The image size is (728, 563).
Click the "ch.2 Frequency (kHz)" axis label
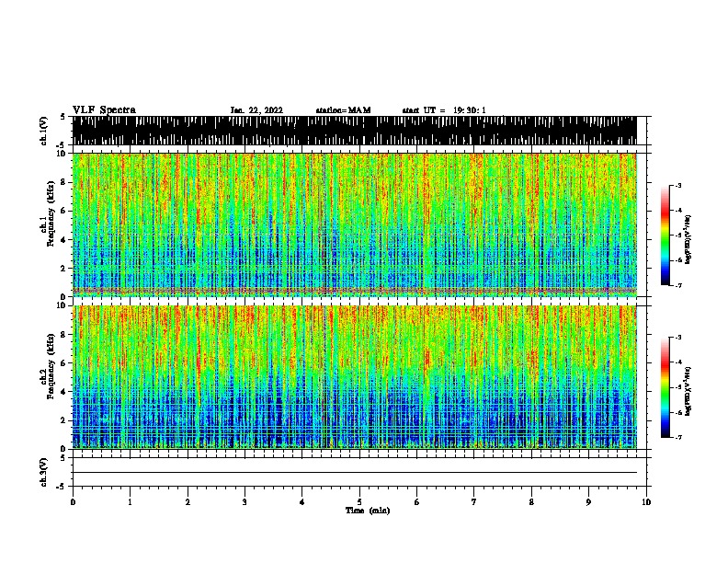48,365
